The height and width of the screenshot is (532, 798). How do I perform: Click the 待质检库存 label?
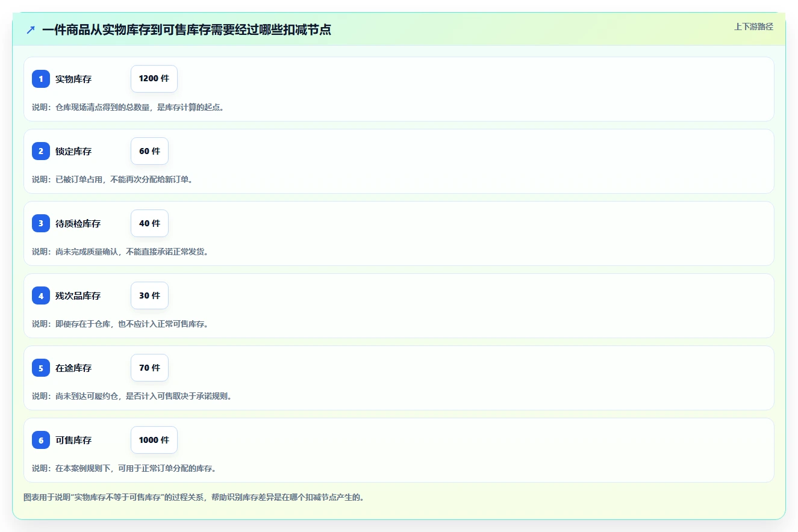pyautogui.click(x=78, y=223)
